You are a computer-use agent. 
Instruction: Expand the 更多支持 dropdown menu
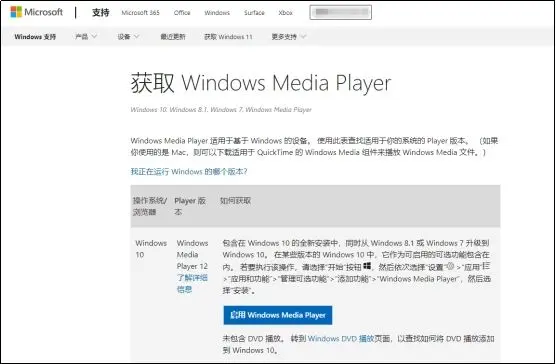pyautogui.click(x=288, y=37)
